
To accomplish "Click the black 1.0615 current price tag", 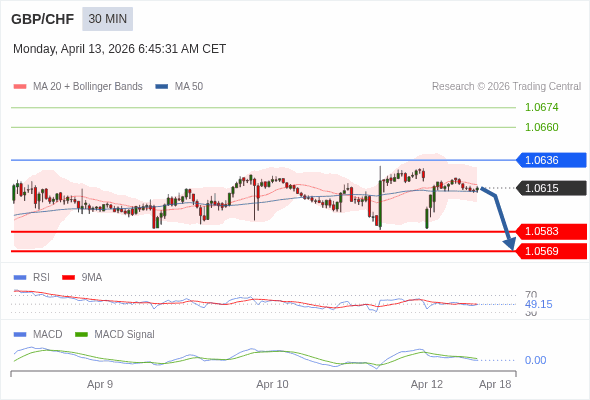I will (x=551, y=188).
